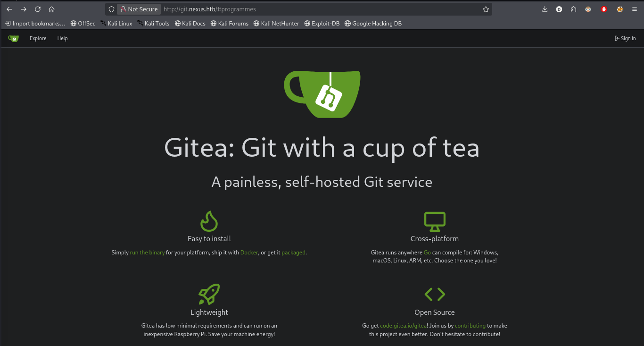Follow the 'run the binary' link
Viewport: 644px width, 346px height.
(x=148, y=253)
